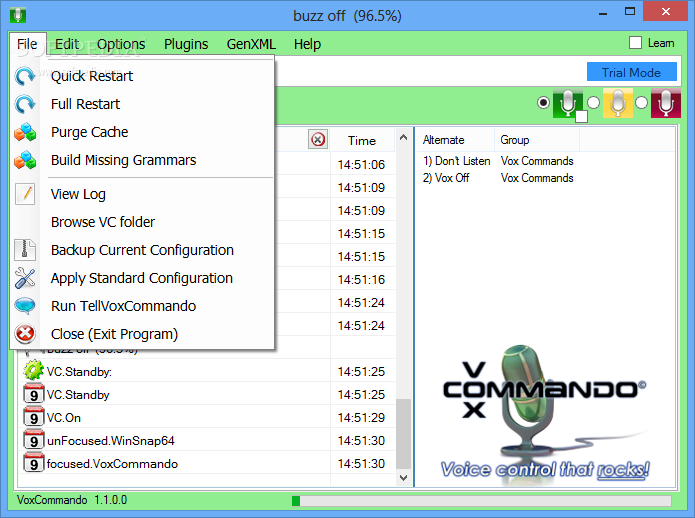
Task: Click the red Close (Exit Program) icon
Action: [x=25, y=334]
